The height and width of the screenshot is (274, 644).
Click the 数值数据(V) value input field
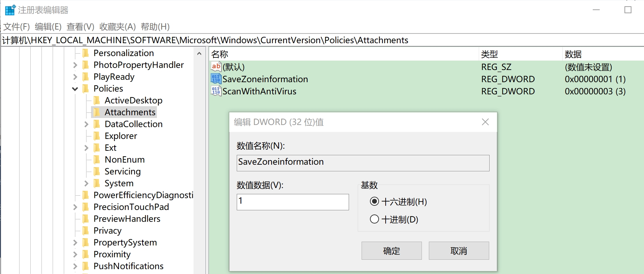pyautogui.click(x=293, y=202)
